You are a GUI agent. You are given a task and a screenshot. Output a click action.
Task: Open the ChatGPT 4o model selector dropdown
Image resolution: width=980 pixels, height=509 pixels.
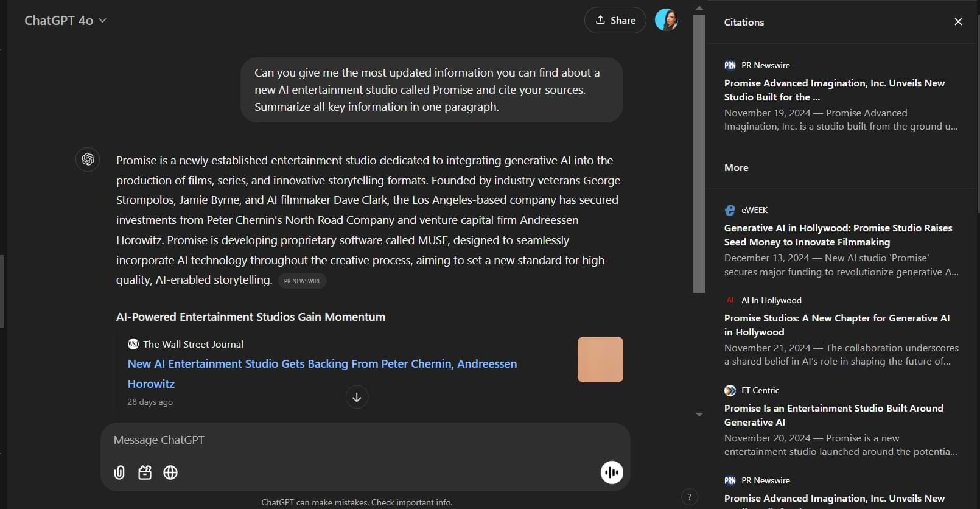click(65, 21)
